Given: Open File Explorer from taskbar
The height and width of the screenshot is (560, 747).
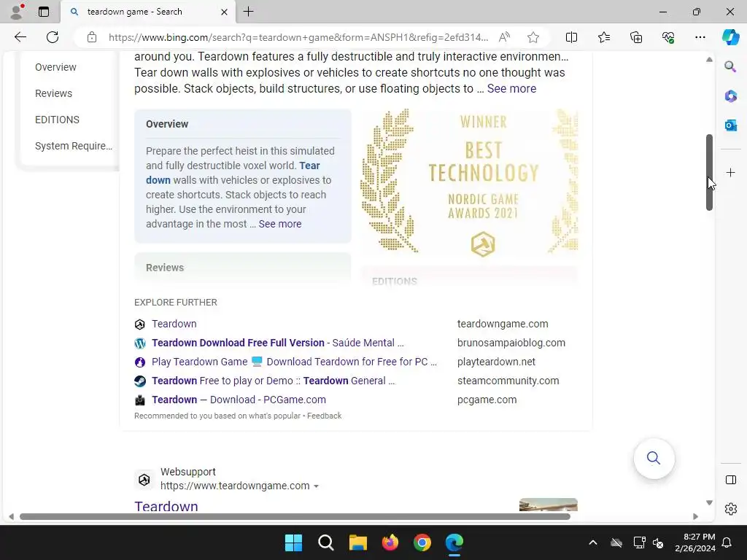Looking at the screenshot, I should pos(357,542).
